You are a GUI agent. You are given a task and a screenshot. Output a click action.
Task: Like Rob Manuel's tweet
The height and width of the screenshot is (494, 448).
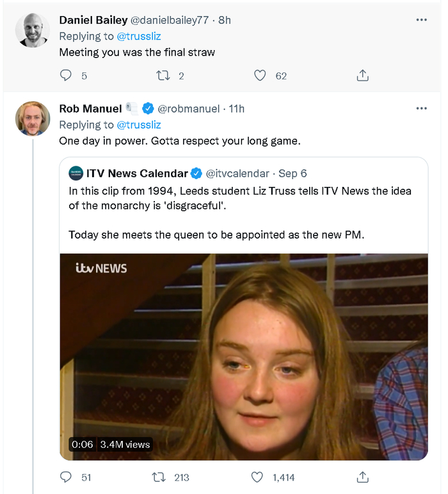pos(257,477)
